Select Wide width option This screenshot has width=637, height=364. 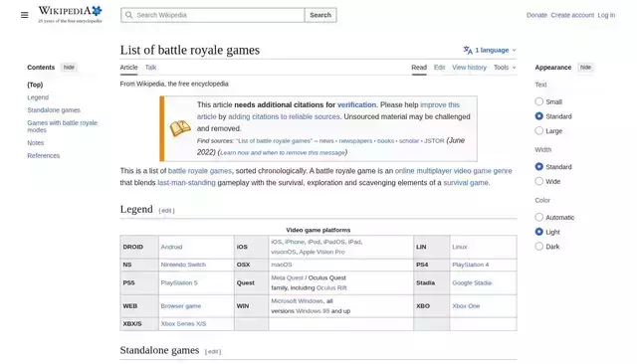(538, 181)
